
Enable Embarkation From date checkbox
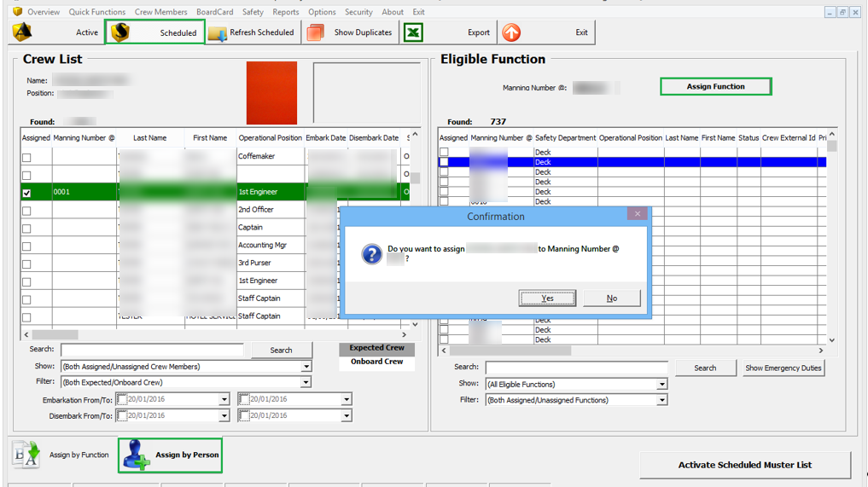pos(122,399)
